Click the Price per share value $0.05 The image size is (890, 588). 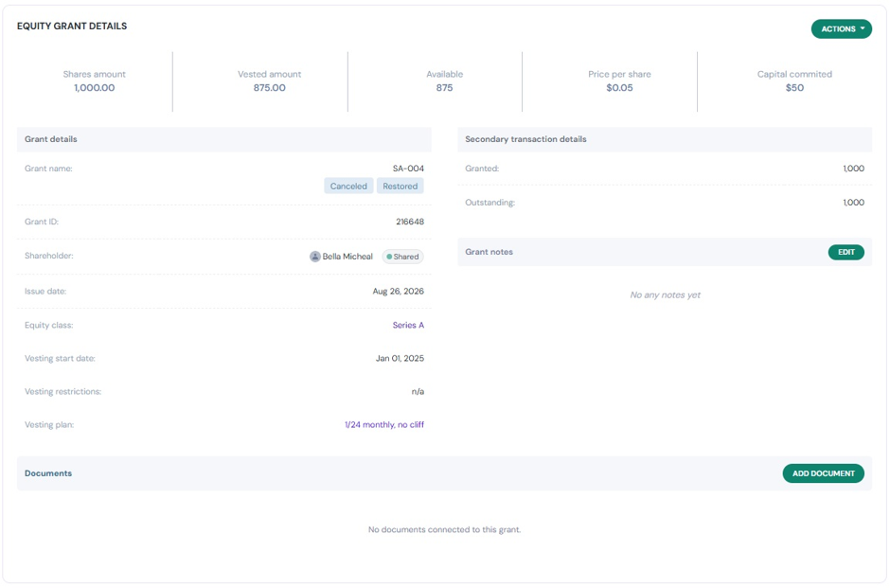coord(619,88)
